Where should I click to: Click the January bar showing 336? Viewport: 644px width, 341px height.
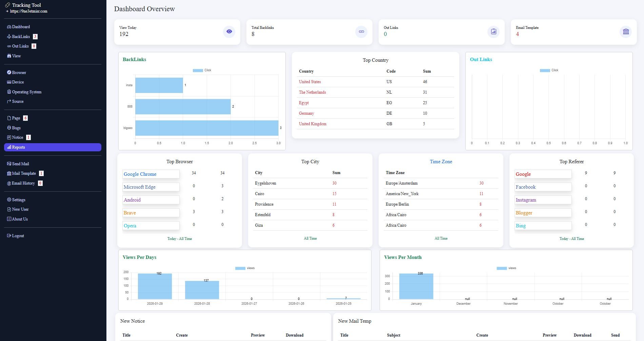[x=416, y=286]
